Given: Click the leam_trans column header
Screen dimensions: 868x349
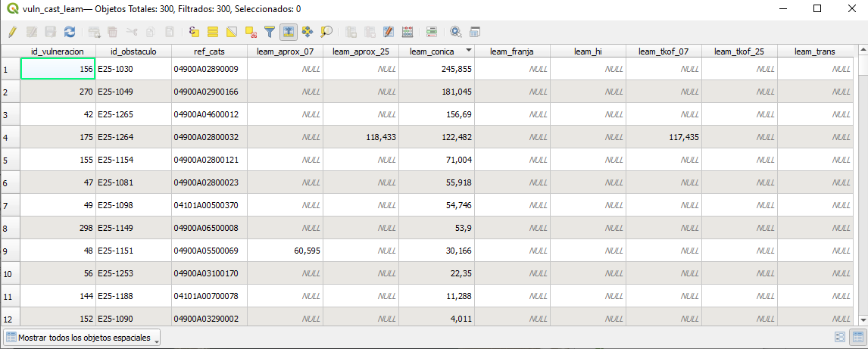Looking at the screenshot, I should click(816, 51).
